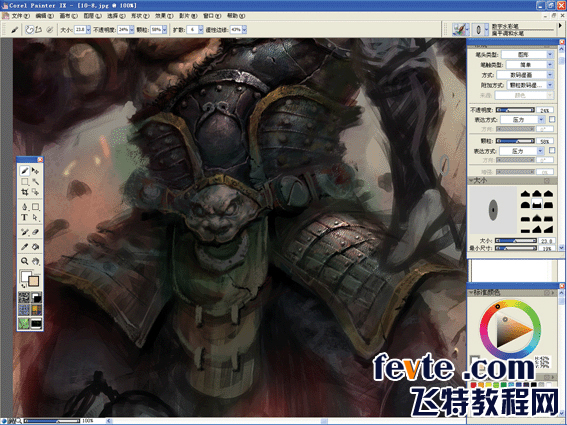The width and height of the screenshot is (567, 425).
Task: Select the Magnifier tool
Action: pyautogui.click(x=25, y=261)
